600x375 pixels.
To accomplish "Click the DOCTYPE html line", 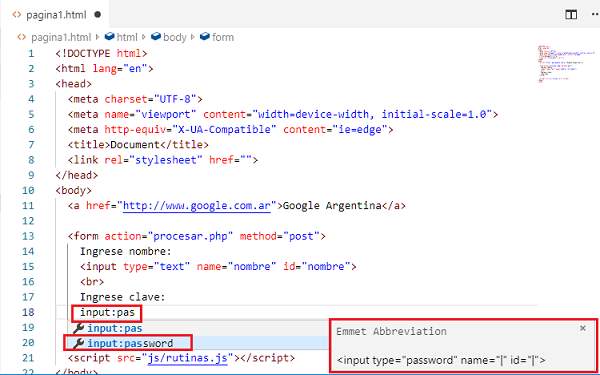I will click(x=101, y=53).
